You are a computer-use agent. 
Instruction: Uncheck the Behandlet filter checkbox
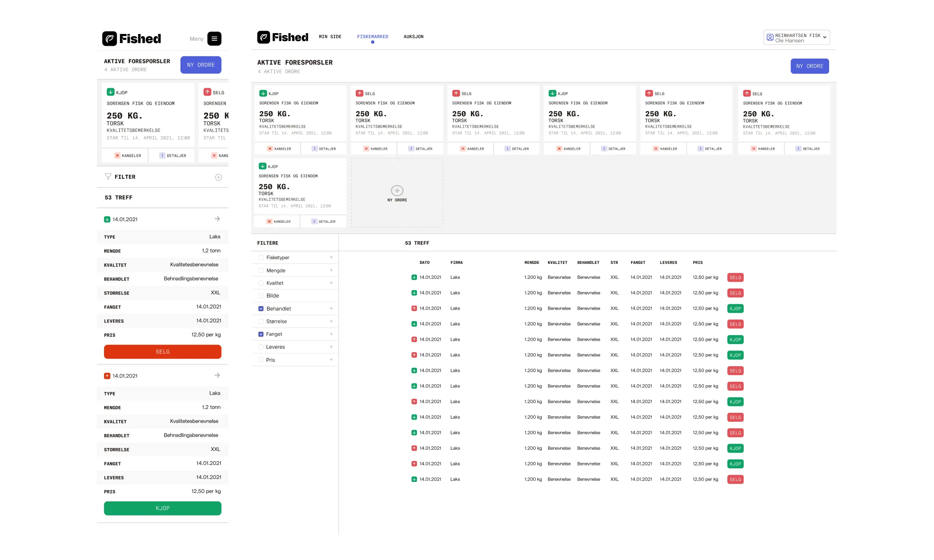pos(261,309)
